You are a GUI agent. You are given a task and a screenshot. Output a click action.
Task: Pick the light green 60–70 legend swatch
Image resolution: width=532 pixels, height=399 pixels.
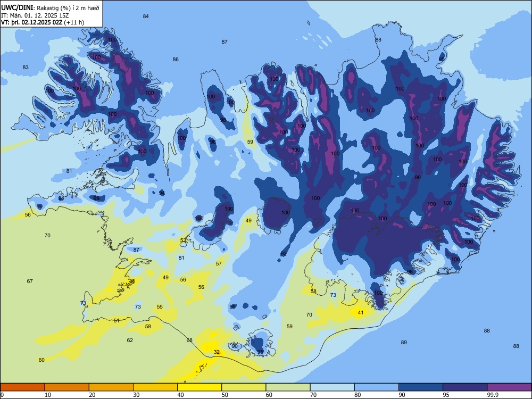(x=288, y=387)
